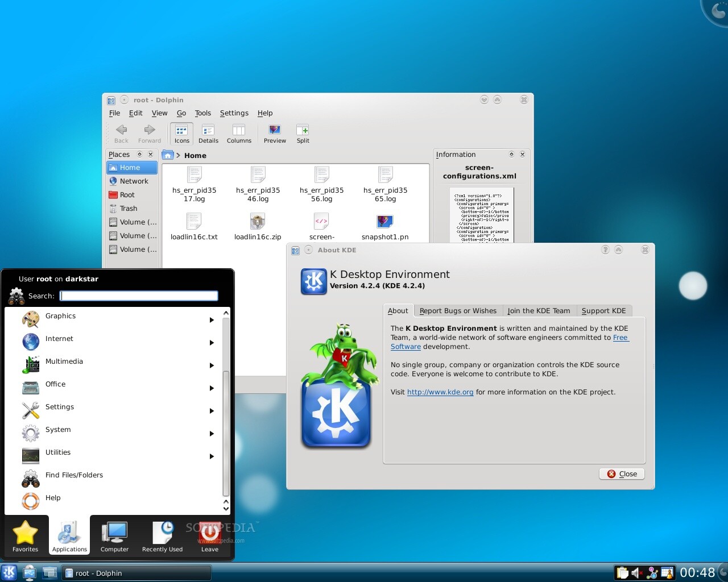Toggle the Icons view mode in Dolphin
The height and width of the screenshot is (582, 728).
[x=181, y=134]
